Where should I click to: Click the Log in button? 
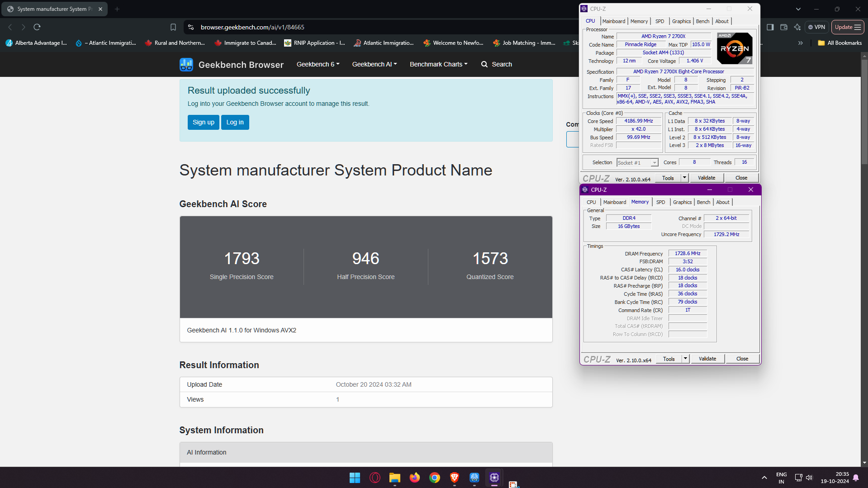(235, 122)
